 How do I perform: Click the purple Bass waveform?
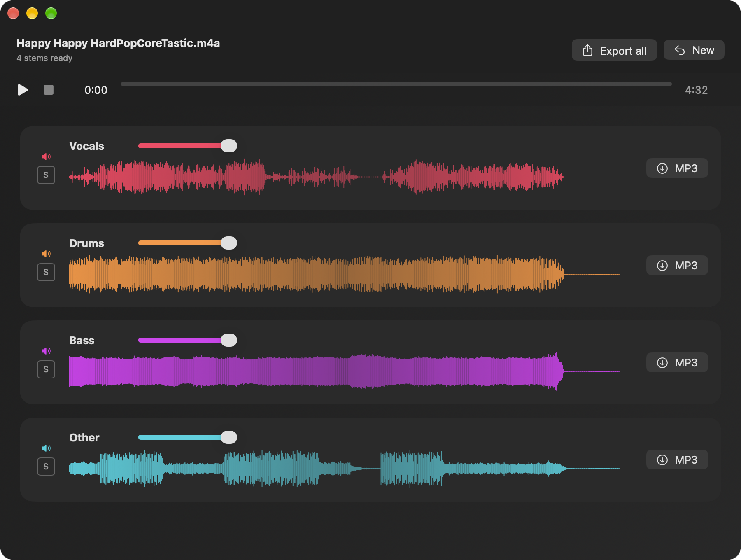345,371
